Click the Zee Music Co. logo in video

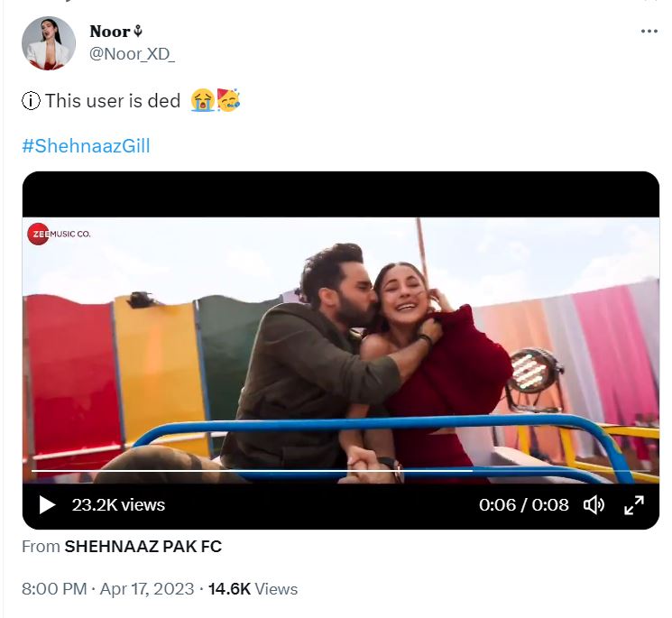60,235
